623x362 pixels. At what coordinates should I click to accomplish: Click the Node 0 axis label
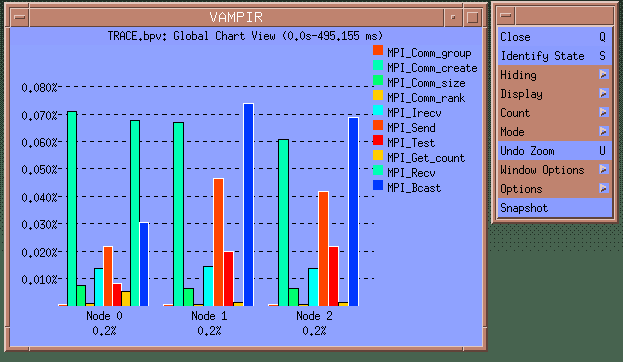104,316
